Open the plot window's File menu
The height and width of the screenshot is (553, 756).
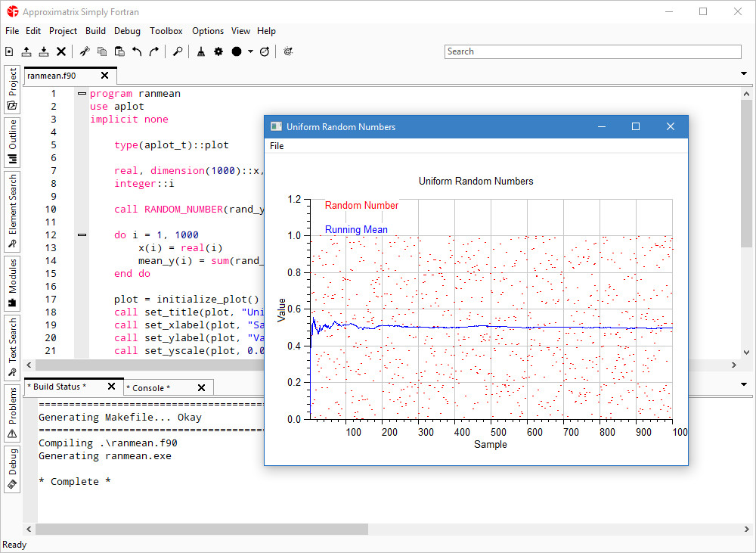277,146
